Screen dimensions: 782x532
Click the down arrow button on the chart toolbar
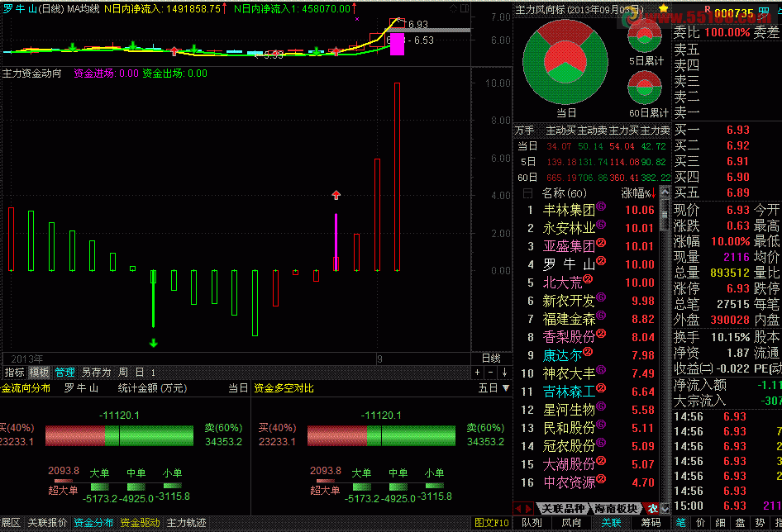click(505, 373)
